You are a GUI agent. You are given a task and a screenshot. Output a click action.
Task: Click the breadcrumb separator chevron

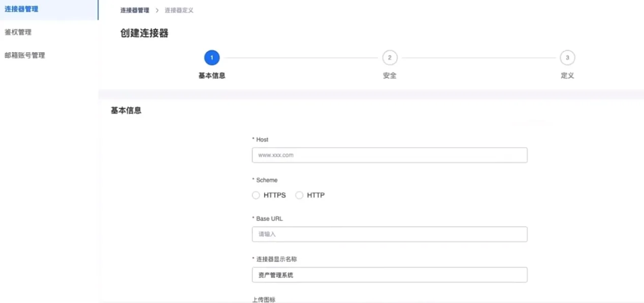point(157,10)
